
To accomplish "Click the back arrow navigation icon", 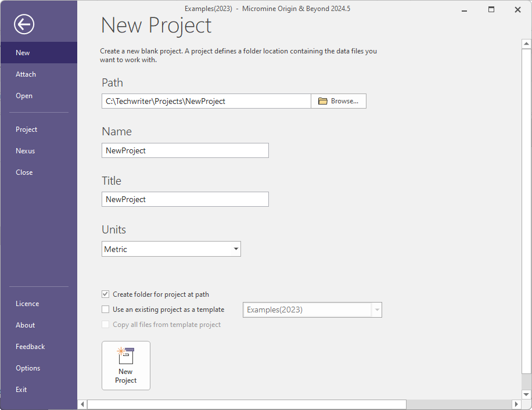I will click(24, 24).
